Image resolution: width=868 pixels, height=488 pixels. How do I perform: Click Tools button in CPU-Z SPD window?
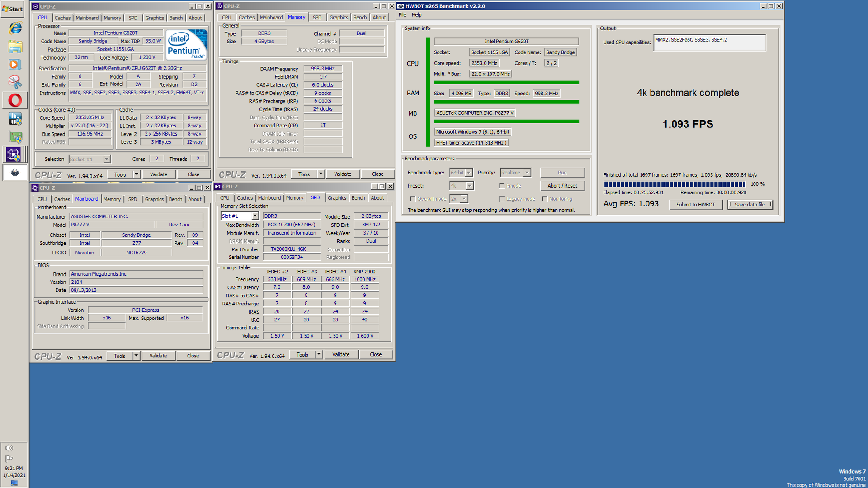[302, 355]
